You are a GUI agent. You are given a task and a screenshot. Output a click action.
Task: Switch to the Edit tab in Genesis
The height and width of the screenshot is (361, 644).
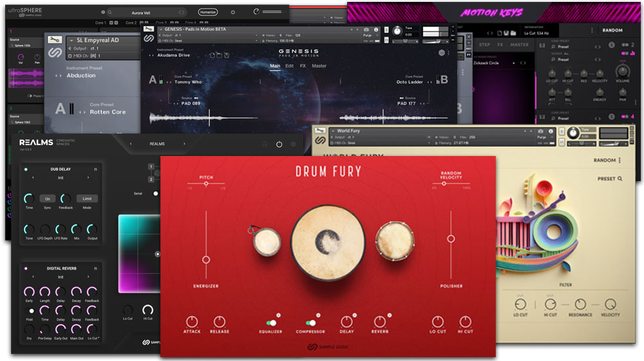[290, 66]
